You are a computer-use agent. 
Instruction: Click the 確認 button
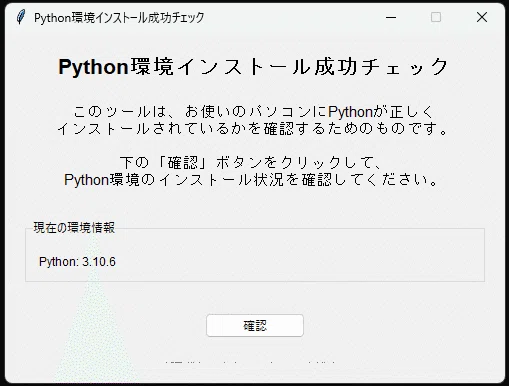point(255,325)
